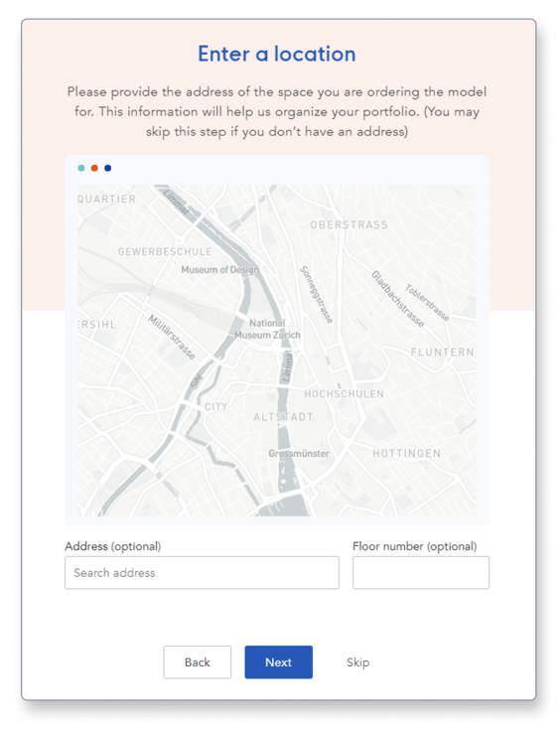The width and height of the screenshot is (560, 729).
Task: Click the CITY label on the map
Action: (216, 407)
